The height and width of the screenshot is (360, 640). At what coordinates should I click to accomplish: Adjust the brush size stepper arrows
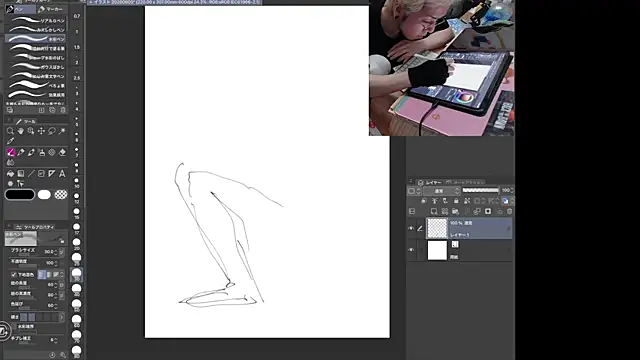(x=56, y=252)
